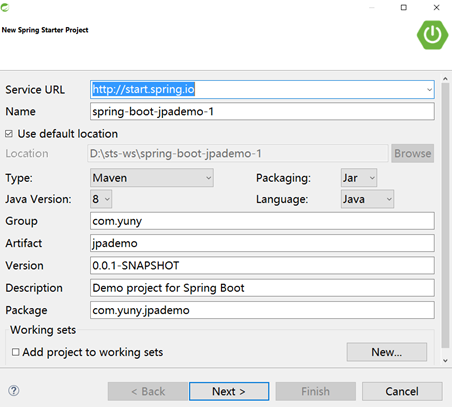
Task: Click the Cancel button
Action: tap(402, 391)
